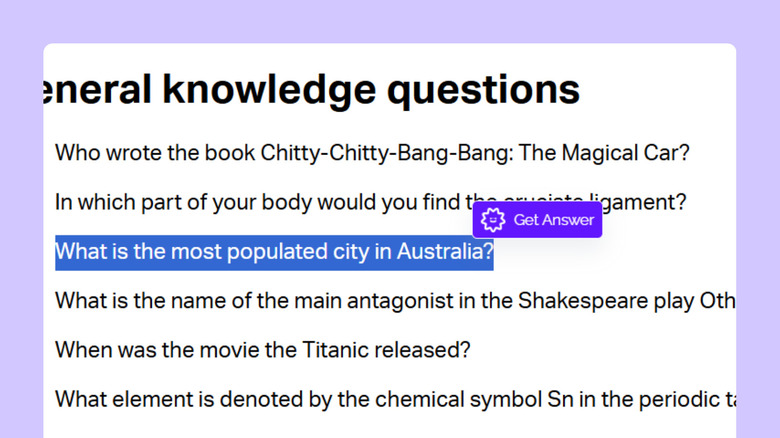This screenshot has height=438, width=780.
Task: Click the smiley gear icon beside Get Answer
Action: click(x=492, y=220)
